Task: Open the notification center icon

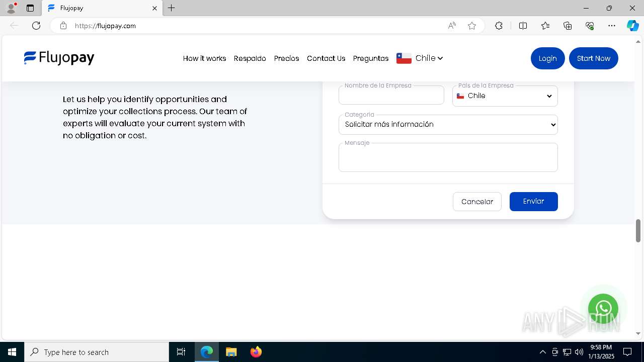Action: [627, 352]
